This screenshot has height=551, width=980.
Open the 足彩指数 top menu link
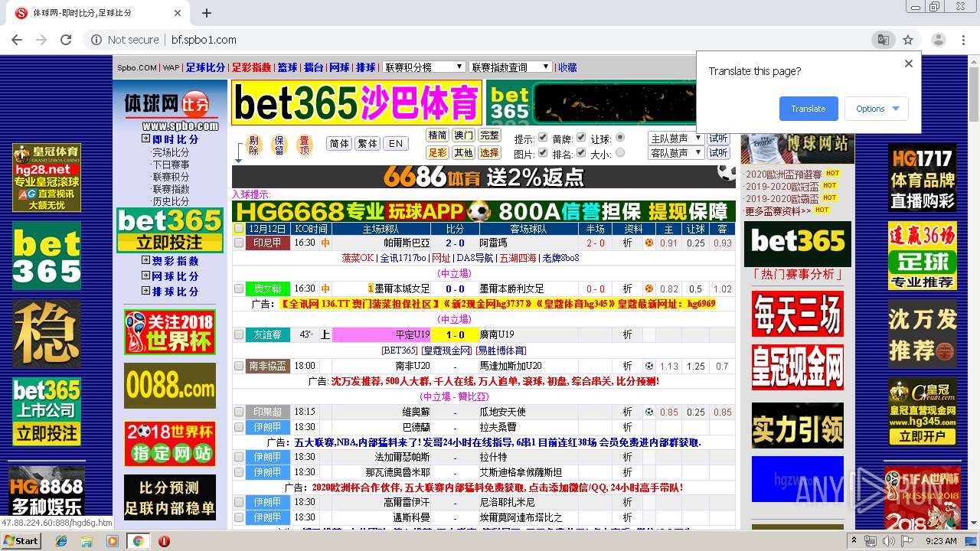point(251,67)
